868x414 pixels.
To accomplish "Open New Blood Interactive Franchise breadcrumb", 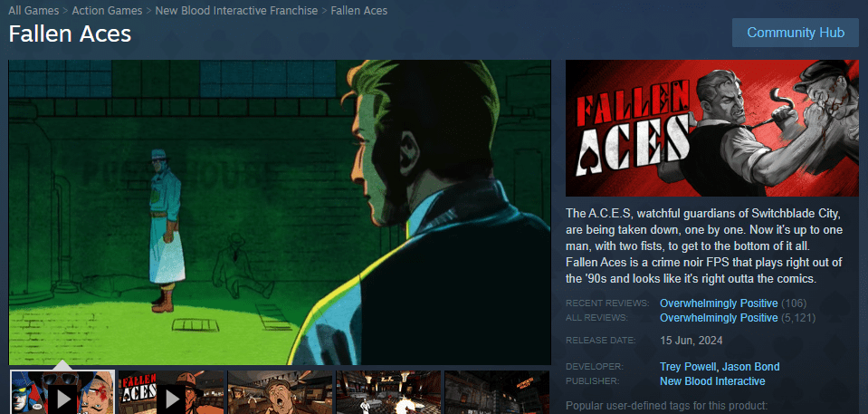I will [236, 11].
